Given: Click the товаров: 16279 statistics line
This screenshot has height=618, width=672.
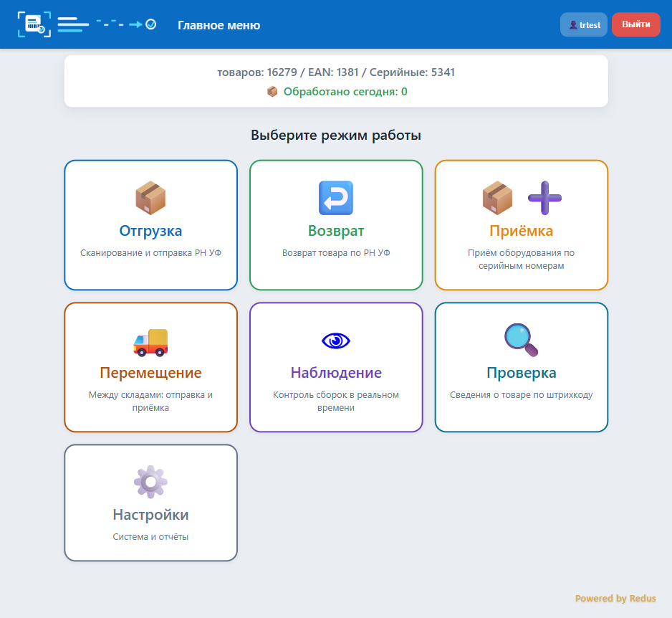Looking at the screenshot, I should 336,72.
